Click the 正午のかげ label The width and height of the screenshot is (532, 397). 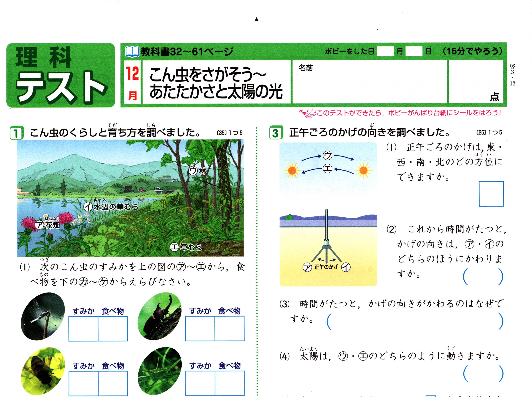326,267
